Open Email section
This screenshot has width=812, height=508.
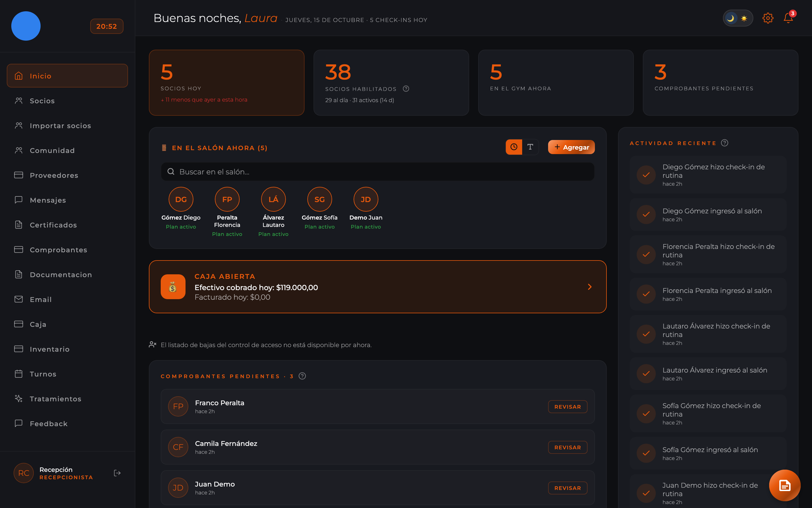click(67, 300)
